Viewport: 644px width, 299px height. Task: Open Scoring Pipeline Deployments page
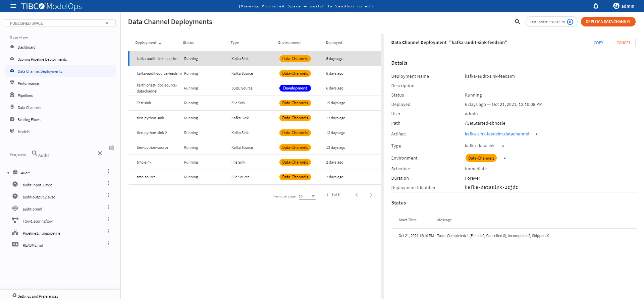click(42, 59)
